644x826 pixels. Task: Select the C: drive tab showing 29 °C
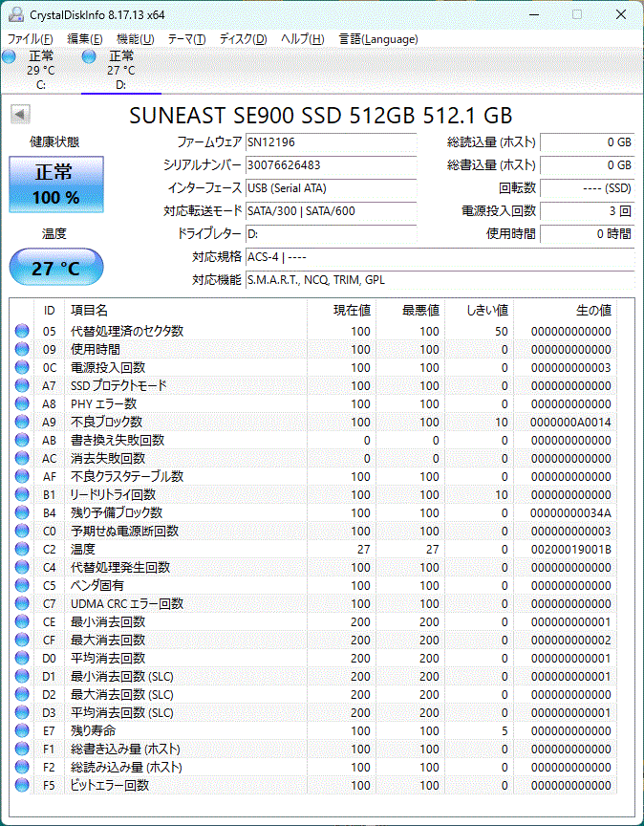tap(40, 70)
